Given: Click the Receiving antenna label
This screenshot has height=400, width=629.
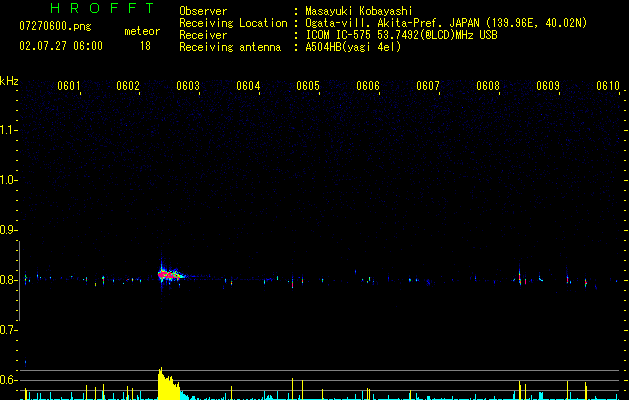Looking at the screenshot, I should coord(230,47).
